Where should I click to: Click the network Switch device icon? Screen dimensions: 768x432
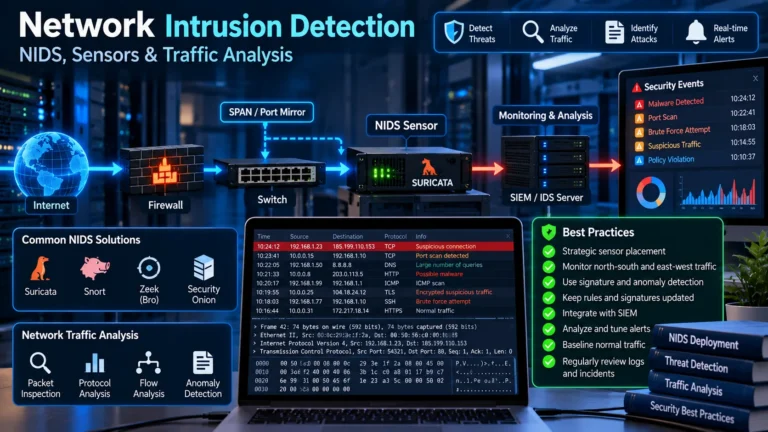point(271,173)
